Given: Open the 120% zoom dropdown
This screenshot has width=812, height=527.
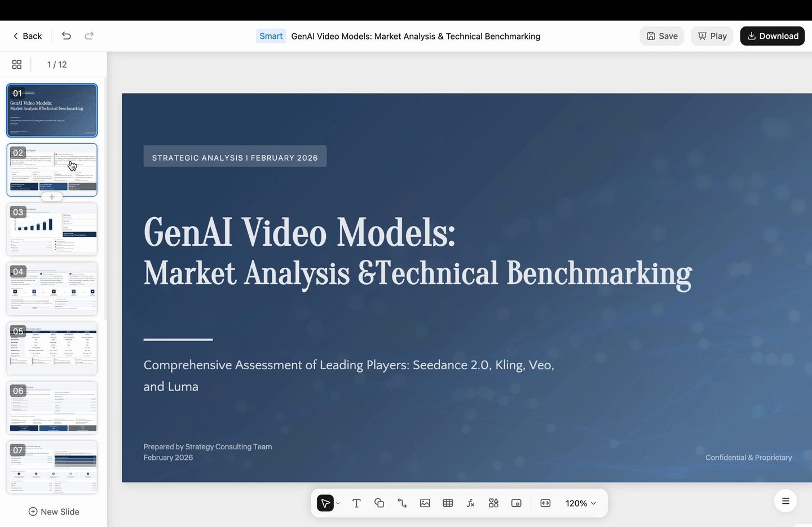Looking at the screenshot, I should [581, 503].
